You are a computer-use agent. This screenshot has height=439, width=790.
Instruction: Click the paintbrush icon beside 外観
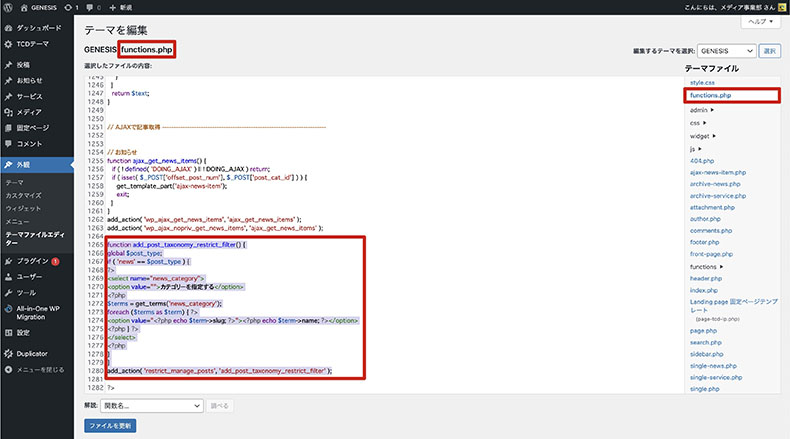[8, 165]
